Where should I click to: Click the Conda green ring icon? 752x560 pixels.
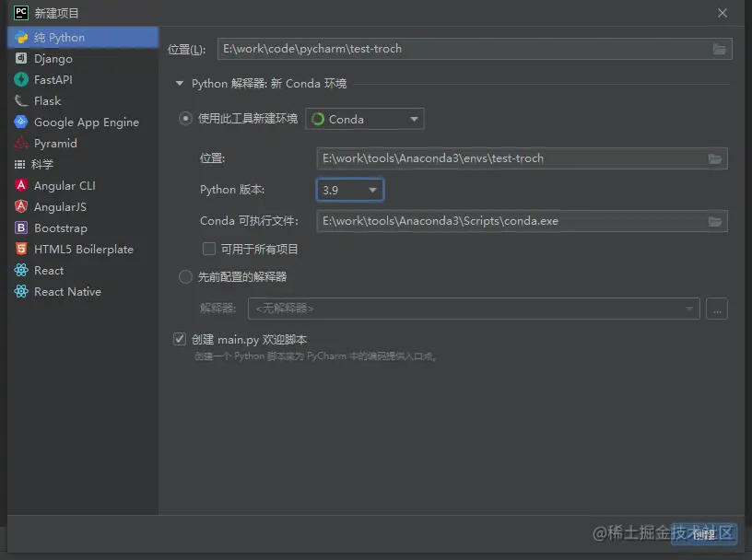point(318,119)
